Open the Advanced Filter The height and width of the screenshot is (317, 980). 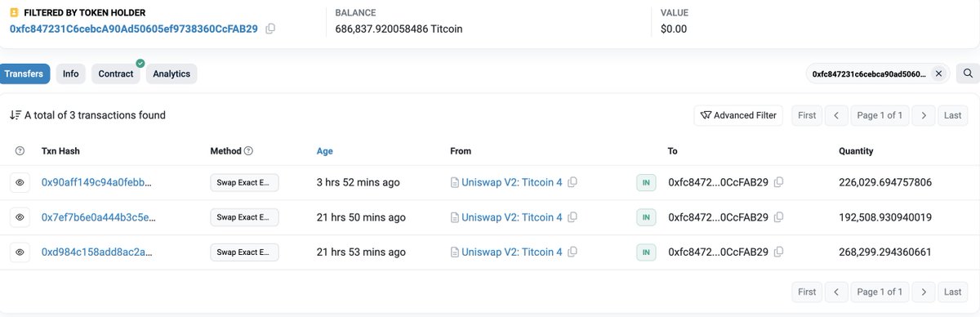pos(738,115)
